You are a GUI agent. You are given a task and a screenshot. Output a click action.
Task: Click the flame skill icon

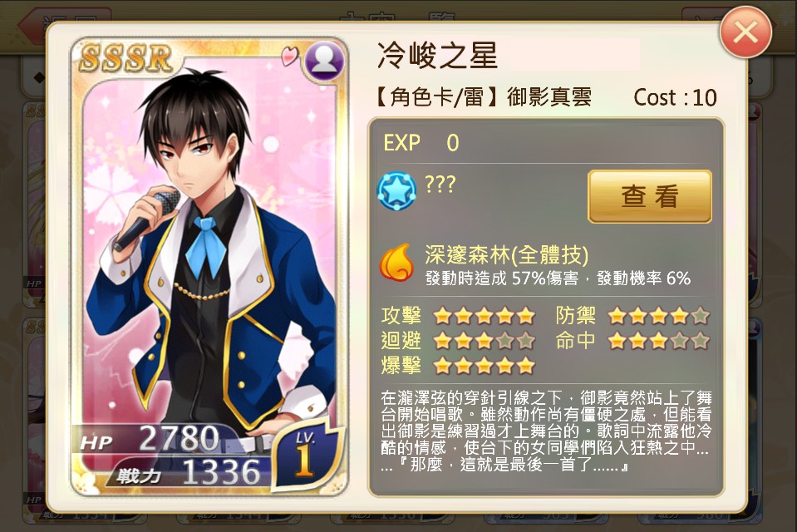[396, 263]
